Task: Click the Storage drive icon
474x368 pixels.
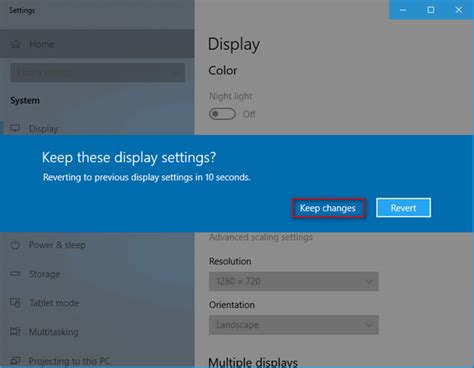Action: pyautogui.click(x=15, y=274)
